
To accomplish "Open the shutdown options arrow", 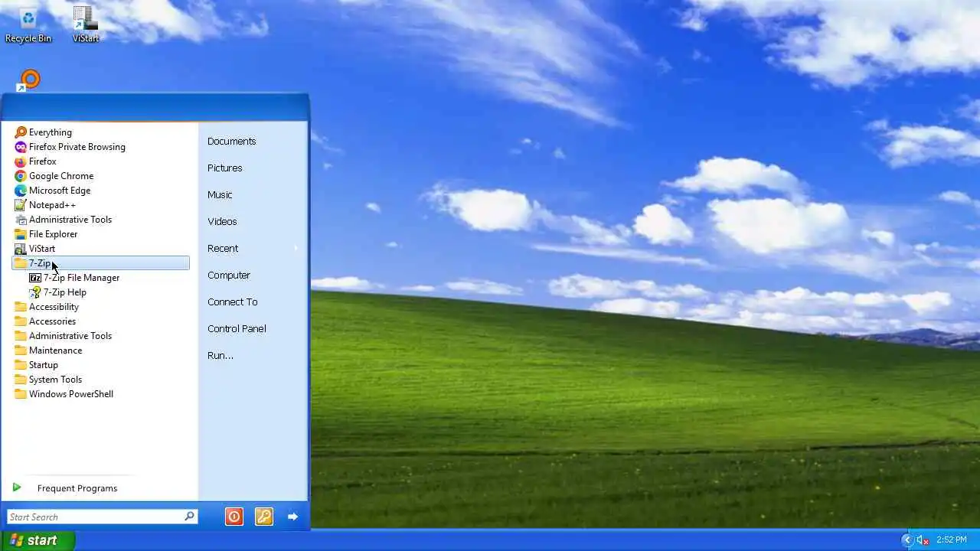I will tap(292, 517).
